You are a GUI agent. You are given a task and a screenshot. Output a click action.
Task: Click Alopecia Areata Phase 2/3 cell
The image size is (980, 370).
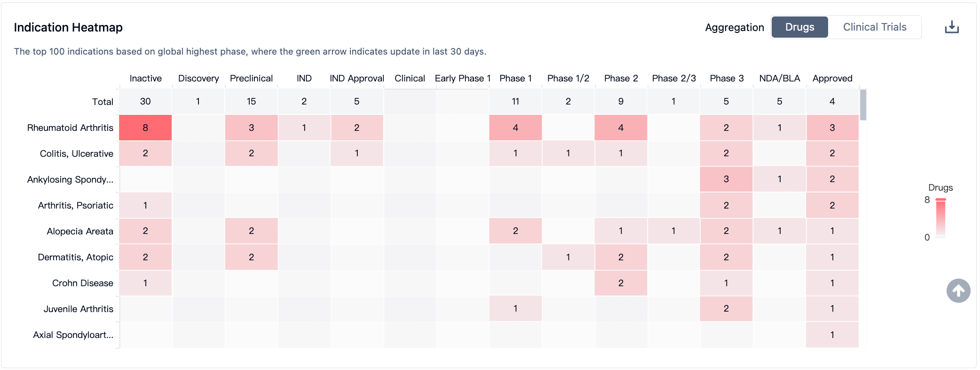coord(673,231)
